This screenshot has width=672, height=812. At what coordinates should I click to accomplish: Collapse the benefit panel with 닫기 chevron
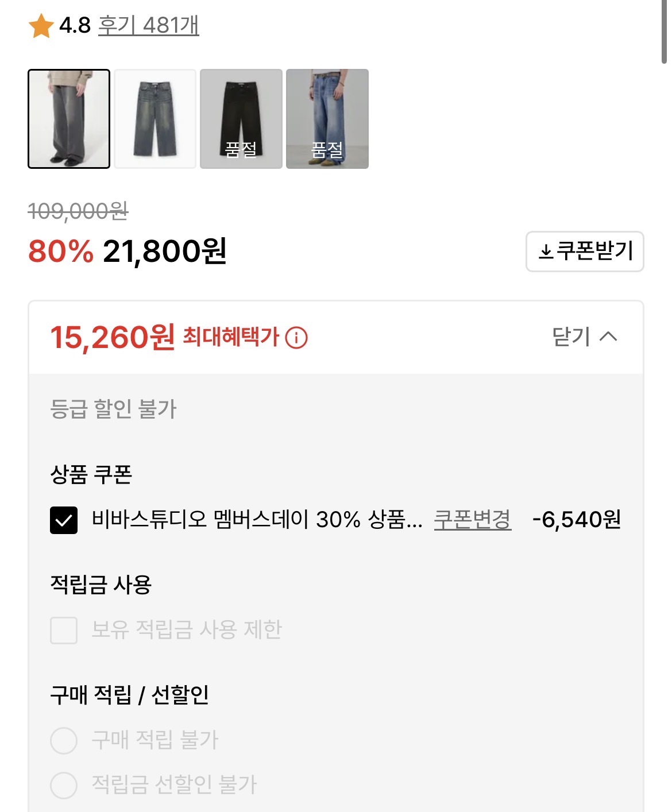(x=585, y=337)
